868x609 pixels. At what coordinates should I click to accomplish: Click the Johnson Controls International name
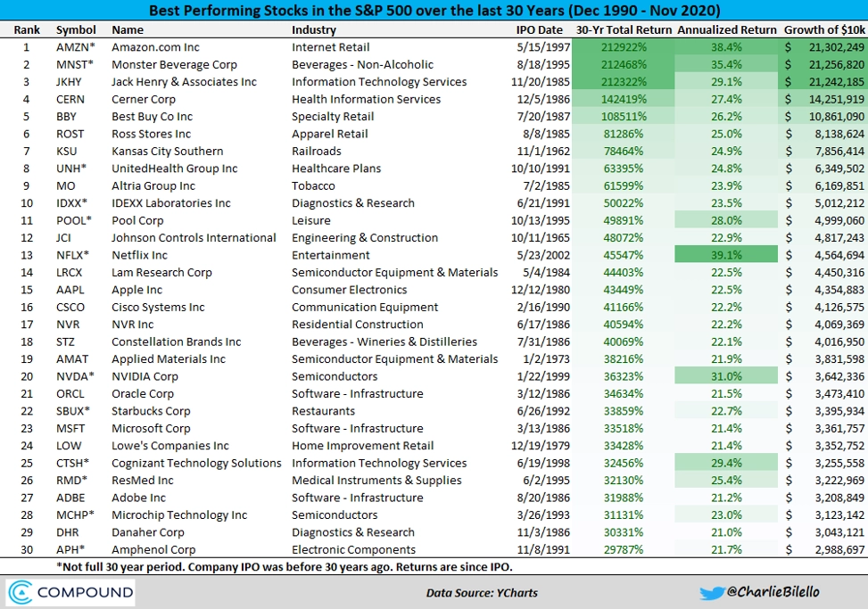(x=194, y=238)
